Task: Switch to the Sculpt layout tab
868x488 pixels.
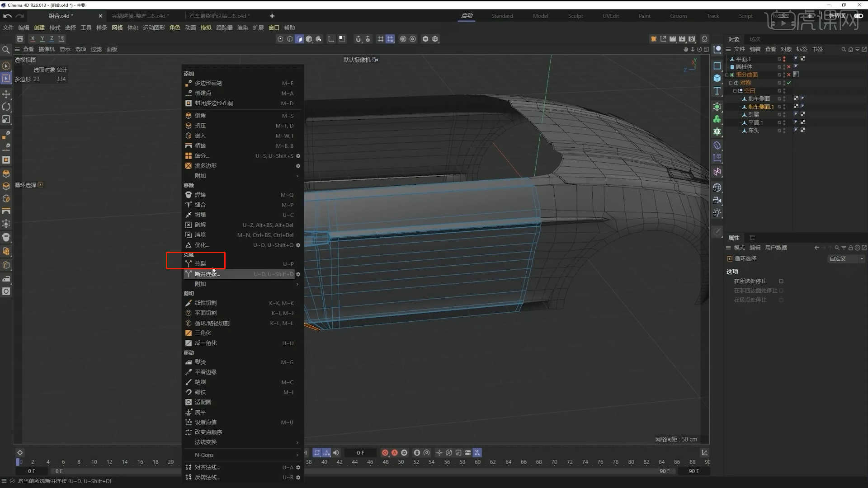Action: tap(575, 16)
